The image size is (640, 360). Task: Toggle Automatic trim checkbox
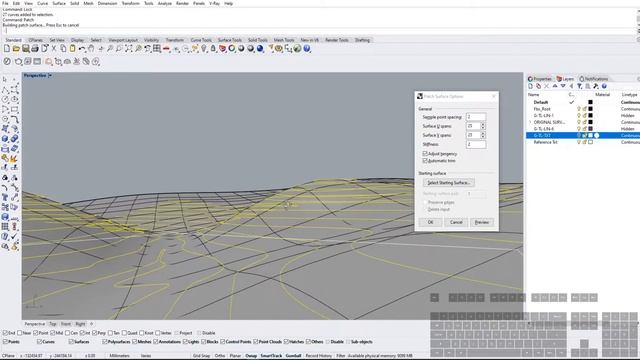(425, 161)
